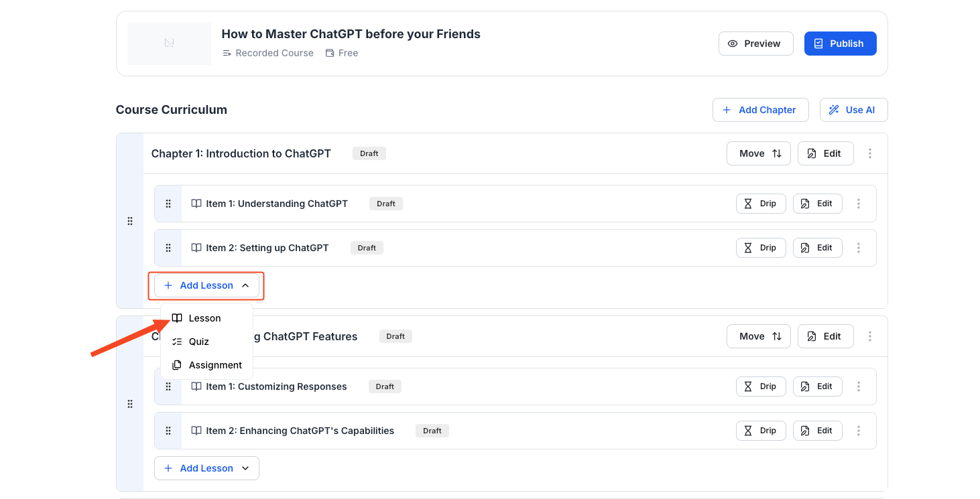Collapse the open Add Lesson dropdown in Chapter 1
This screenshot has height=499, width=980.
click(x=206, y=285)
